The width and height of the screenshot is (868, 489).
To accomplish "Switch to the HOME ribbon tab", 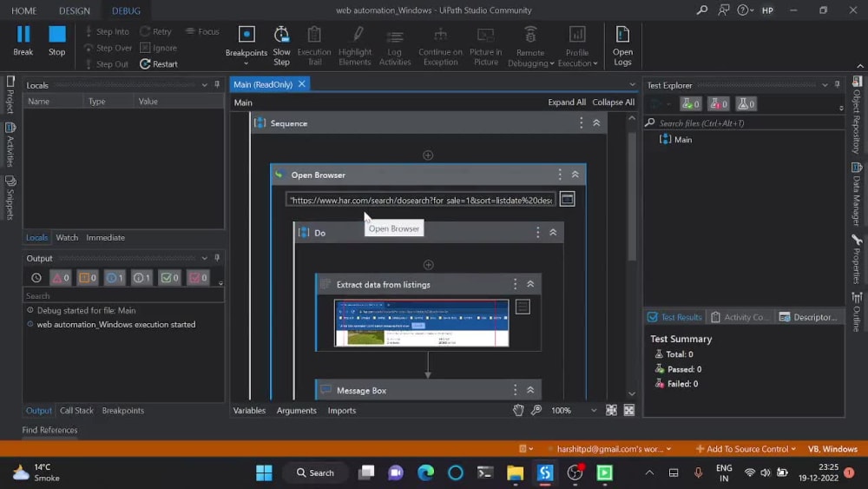I will point(23,10).
